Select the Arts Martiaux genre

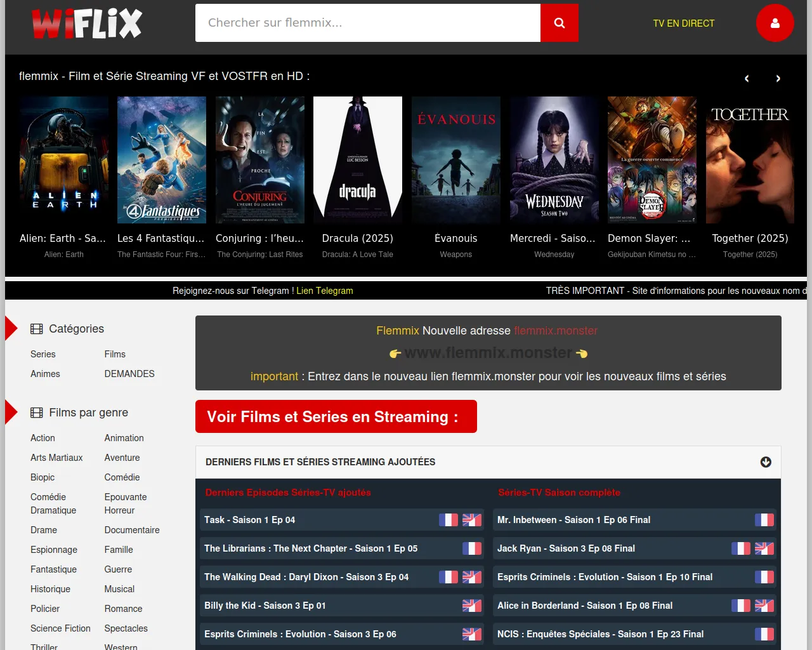point(56,458)
